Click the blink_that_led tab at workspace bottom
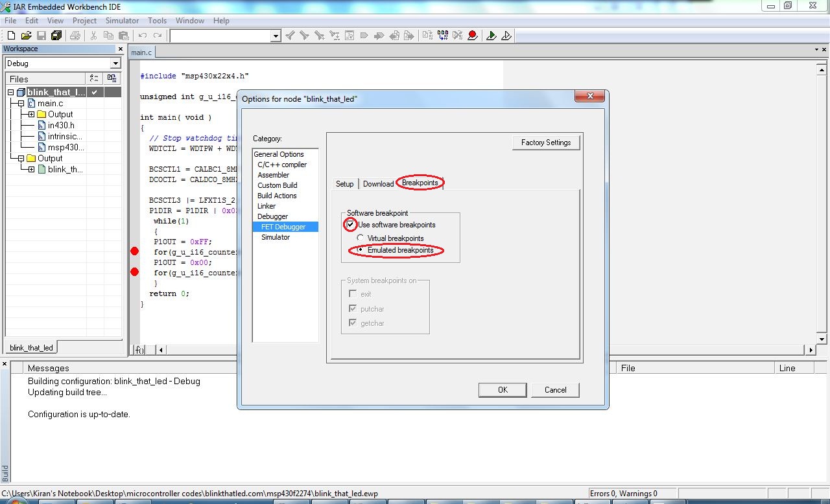The width and height of the screenshot is (830, 504). [x=31, y=348]
